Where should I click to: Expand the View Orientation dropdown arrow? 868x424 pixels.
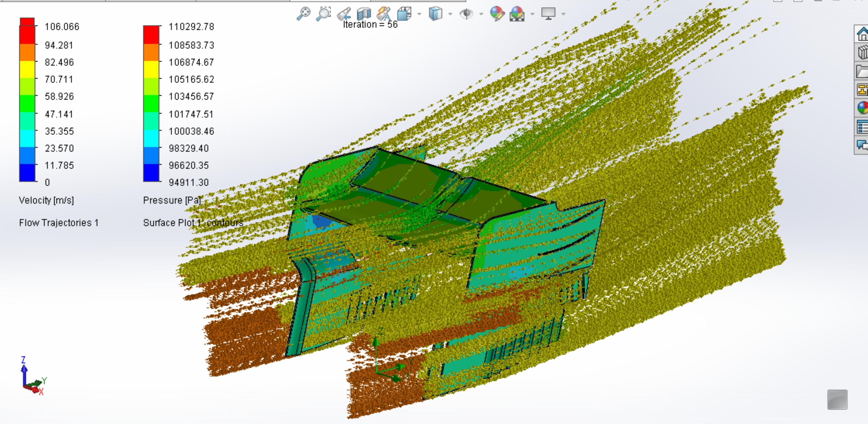[419, 14]
